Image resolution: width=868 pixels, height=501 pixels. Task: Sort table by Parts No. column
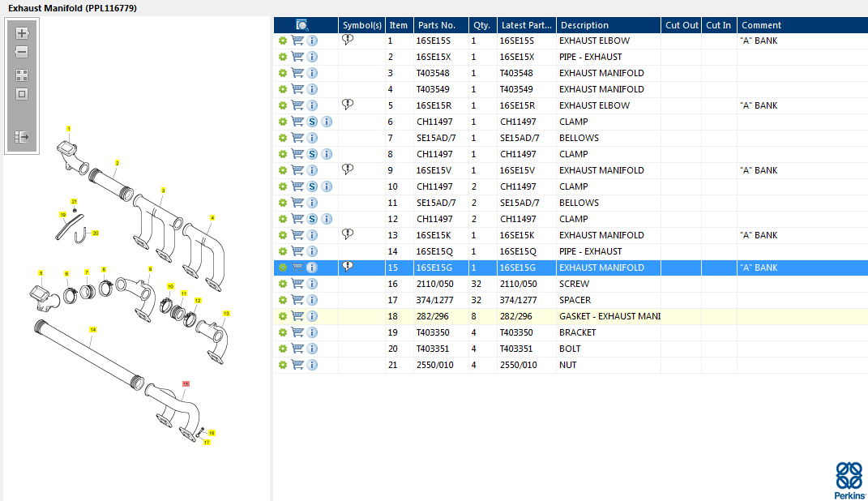click(x=442, y=25)
